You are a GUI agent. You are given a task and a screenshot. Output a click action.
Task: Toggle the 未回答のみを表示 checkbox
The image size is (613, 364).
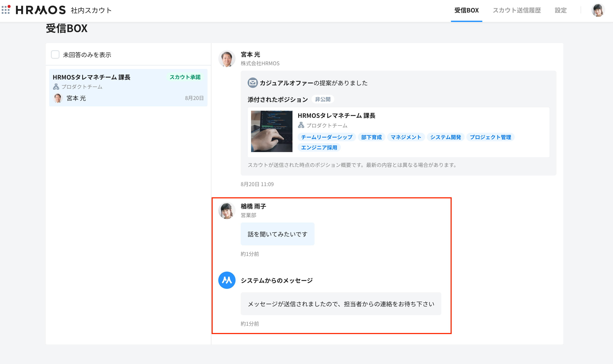point(55,54)
